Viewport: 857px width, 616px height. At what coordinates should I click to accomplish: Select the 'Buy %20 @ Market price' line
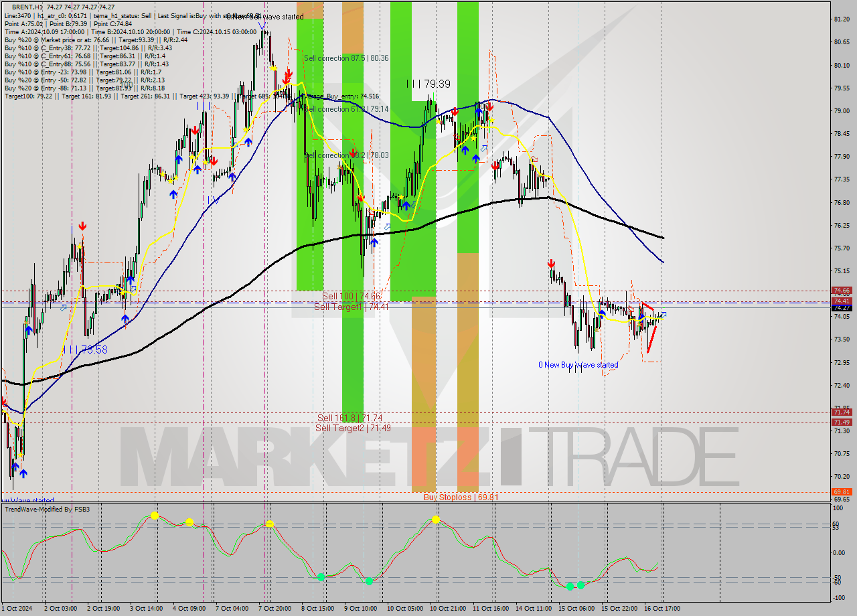pyautogui.click(x=96, y=40)
